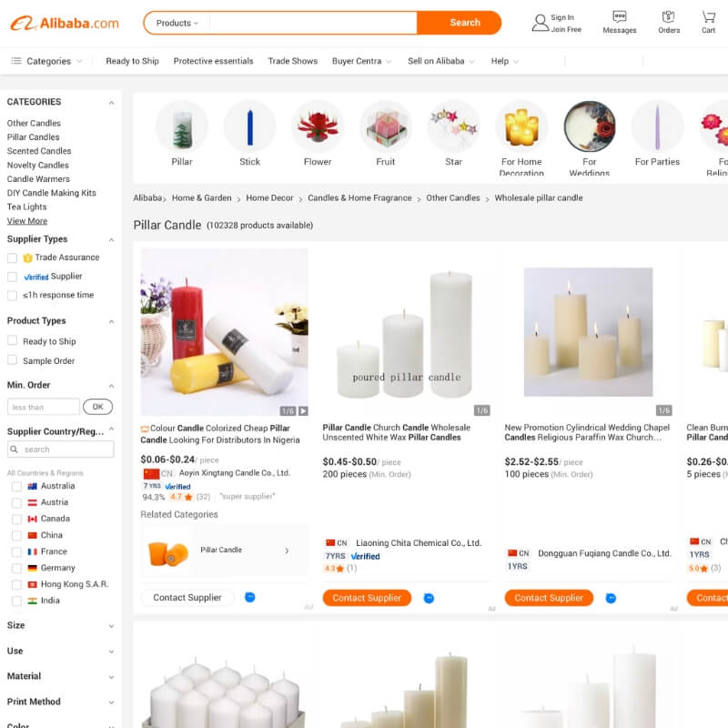Image resolution: width=728 pixels, height=728 pixels.
Task: Check the Ready to Ship filter
Action: [13, 340]
